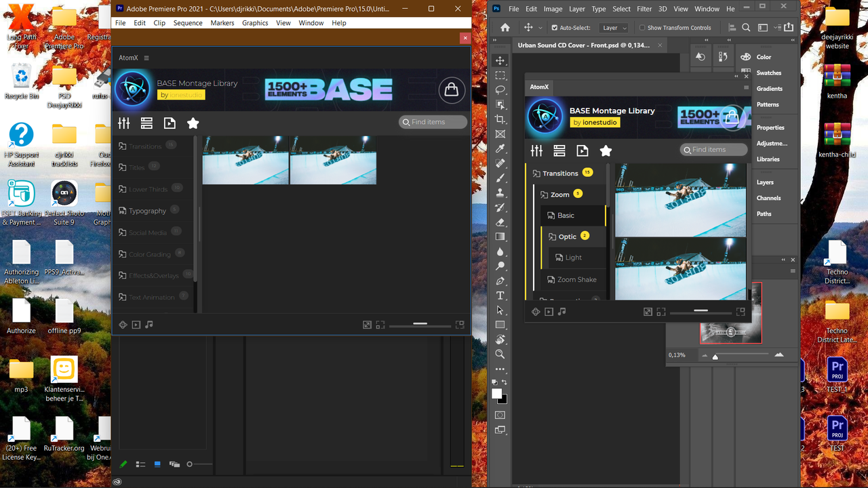Viewport: 868px width, 488px height.
Task: Open Auto-Select Layer dropdown
Action: pos(614,28)
